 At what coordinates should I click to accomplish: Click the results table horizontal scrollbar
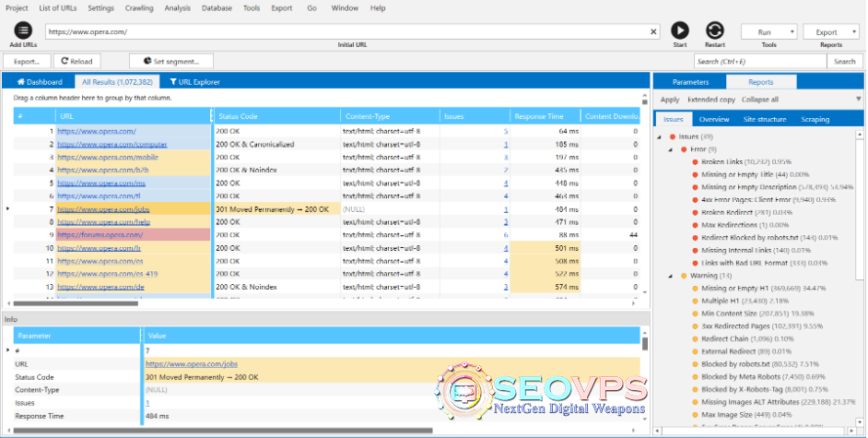coord(76,303)
